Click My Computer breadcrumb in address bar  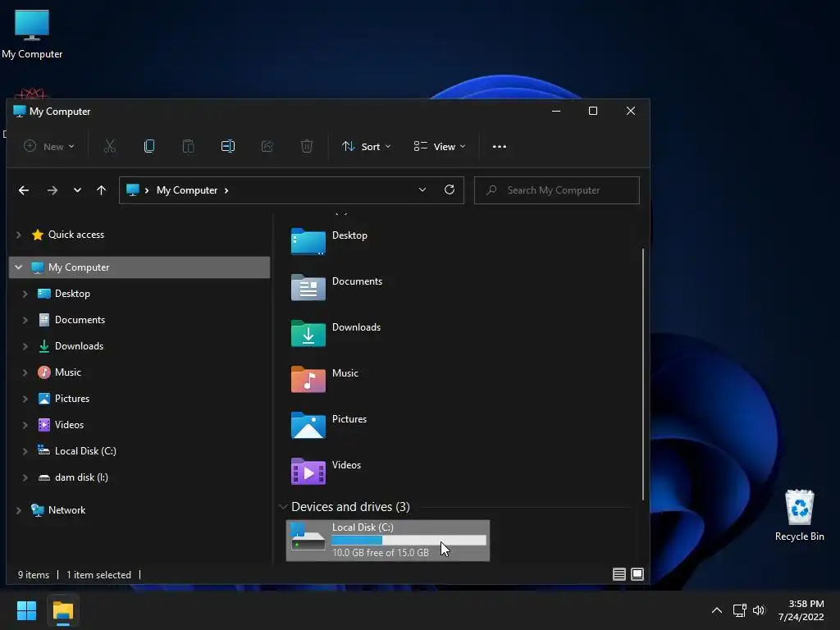187,190
